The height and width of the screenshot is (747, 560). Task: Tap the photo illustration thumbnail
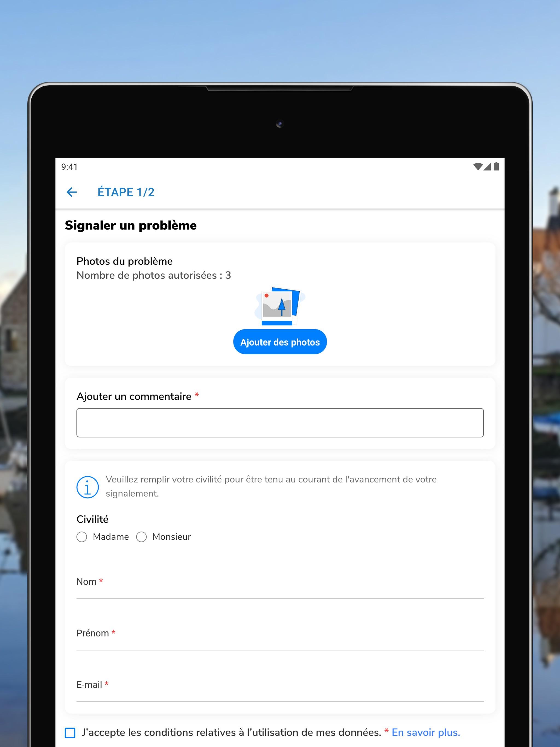pyautogui.click(x=280, y=306)
